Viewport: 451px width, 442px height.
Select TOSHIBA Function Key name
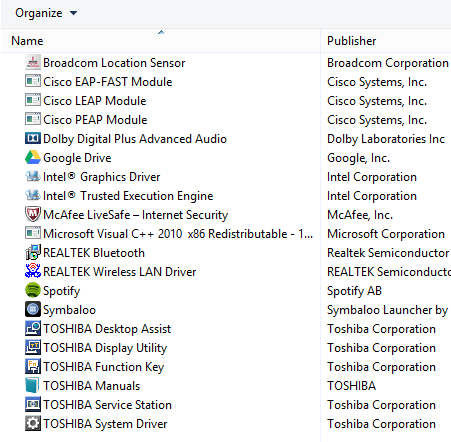pyautogui.click(x=104, y=367)
